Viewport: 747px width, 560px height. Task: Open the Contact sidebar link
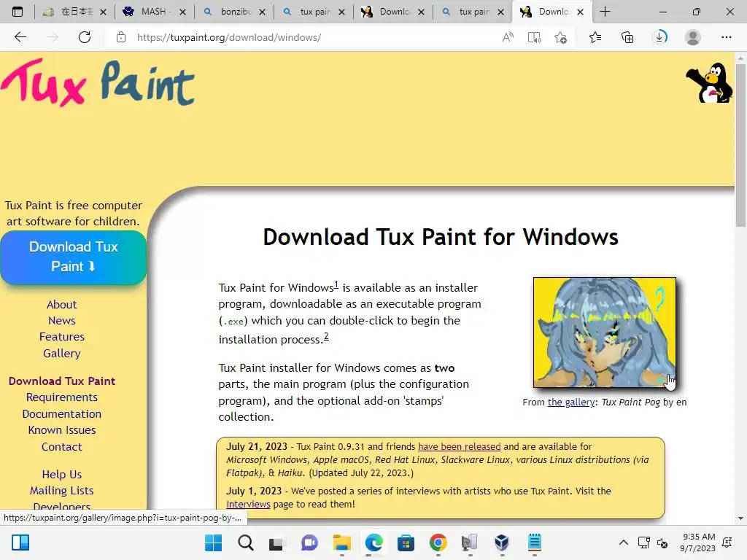pos(61,447)
